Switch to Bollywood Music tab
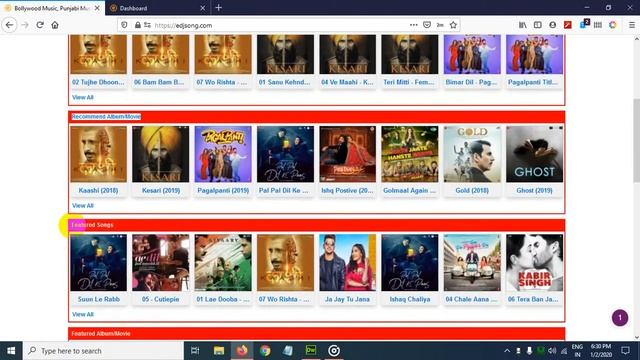This screenshot has width=640, height=360. coord(52,8)
